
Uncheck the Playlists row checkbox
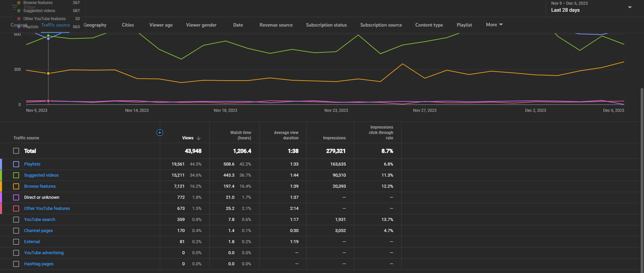16,164
